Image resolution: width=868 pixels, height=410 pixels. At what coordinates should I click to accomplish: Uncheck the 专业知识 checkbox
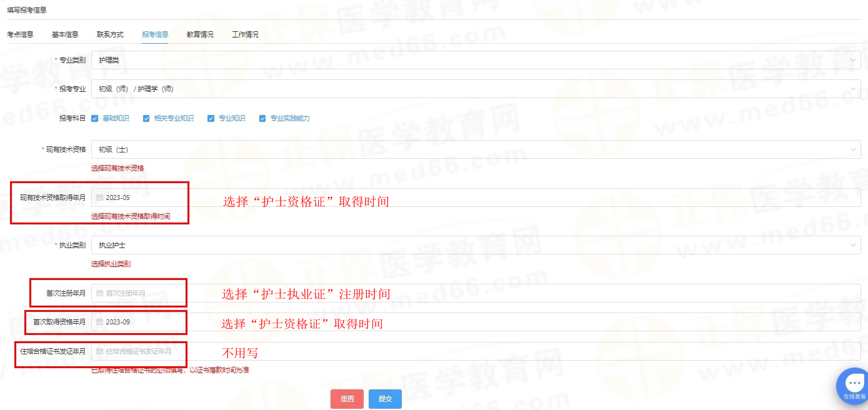[211, 118]
